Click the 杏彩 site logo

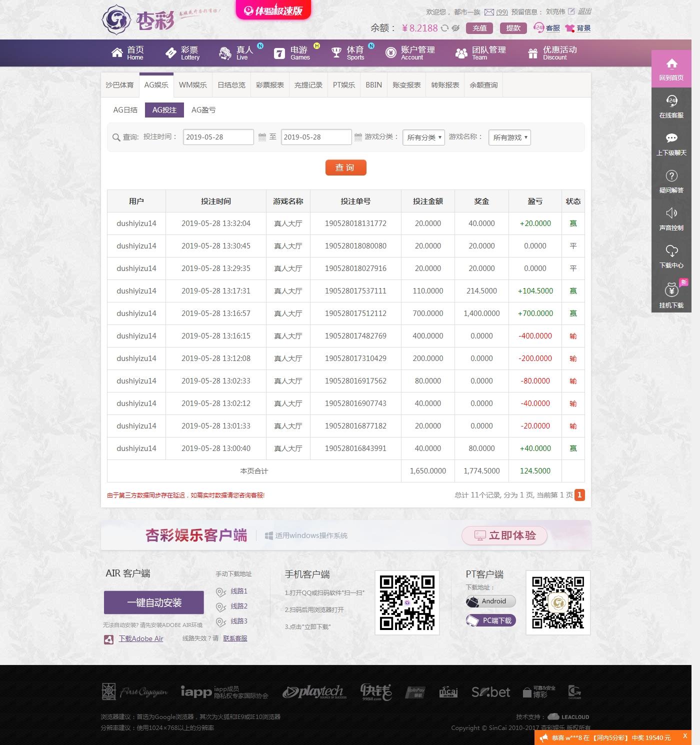138,20
